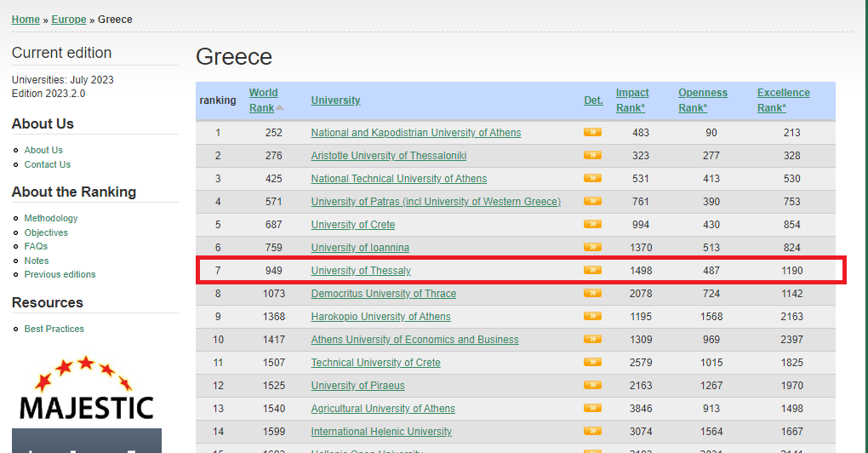Click details arrow for Aristotle University of Thessaloniki
Image resolution: width=868 pixels, height=453 pixels.
point(592,155)
